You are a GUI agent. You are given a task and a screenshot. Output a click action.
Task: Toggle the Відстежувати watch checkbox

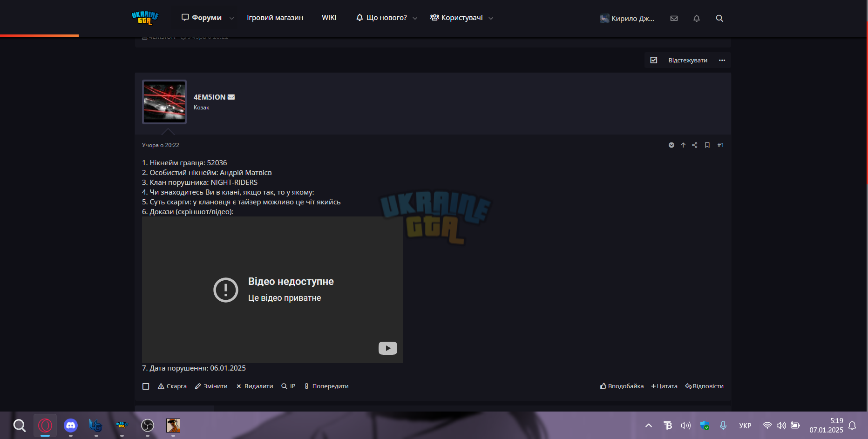[x=654, y=60]
